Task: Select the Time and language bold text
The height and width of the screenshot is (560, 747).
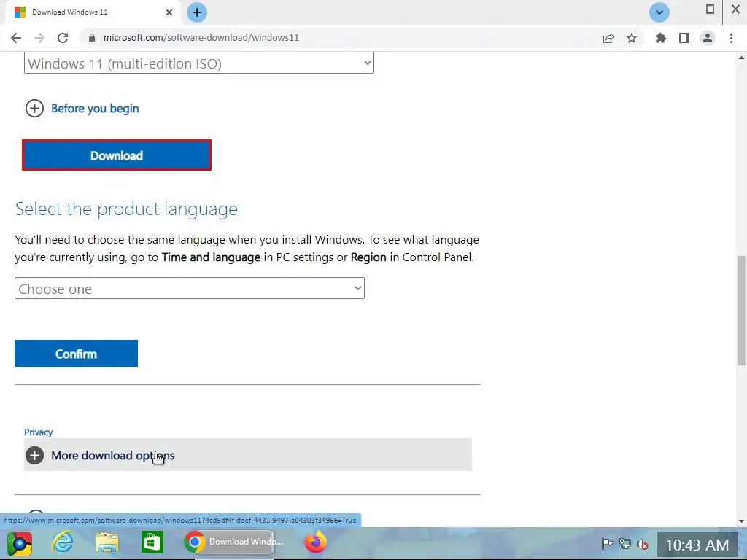Action: (211, 257)
